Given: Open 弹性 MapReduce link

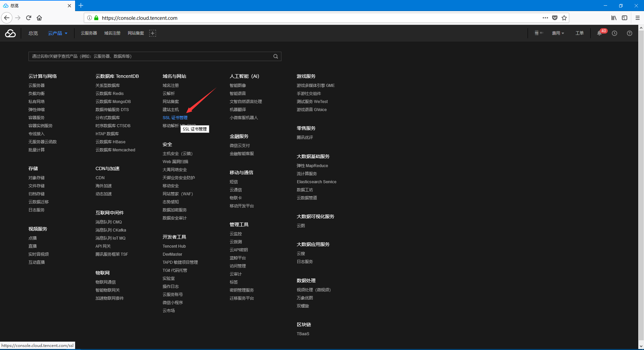Looking at the screenshot, I should tap(312, 166).
